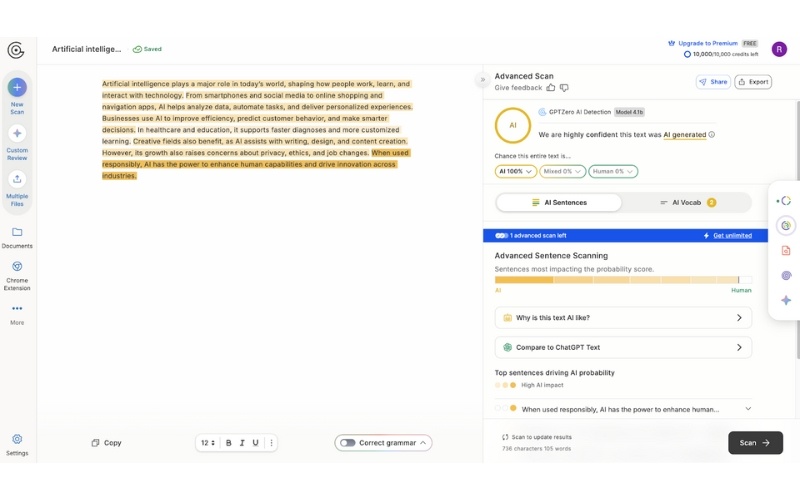
Task: Open the More menu in the sidebar
Action: point(17,314)
